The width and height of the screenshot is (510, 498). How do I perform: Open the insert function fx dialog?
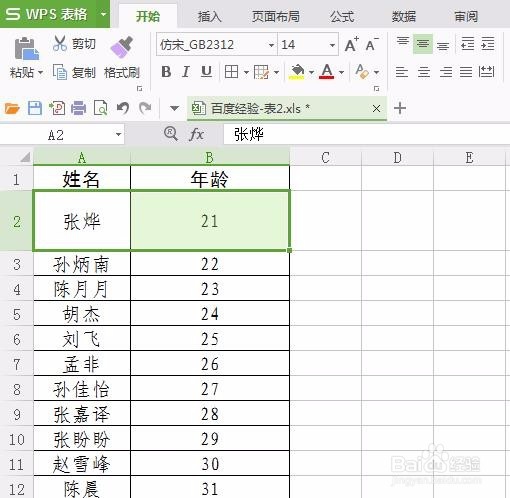(197, 135)
